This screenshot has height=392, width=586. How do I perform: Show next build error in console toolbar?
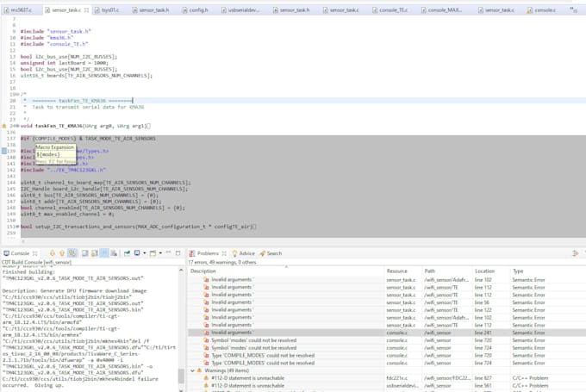tap(53, 253)
